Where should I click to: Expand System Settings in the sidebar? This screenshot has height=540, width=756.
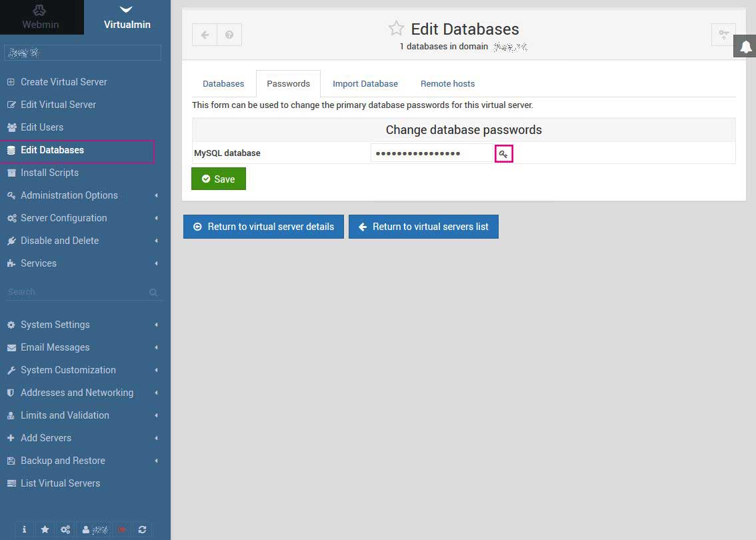tap(55, 325)
